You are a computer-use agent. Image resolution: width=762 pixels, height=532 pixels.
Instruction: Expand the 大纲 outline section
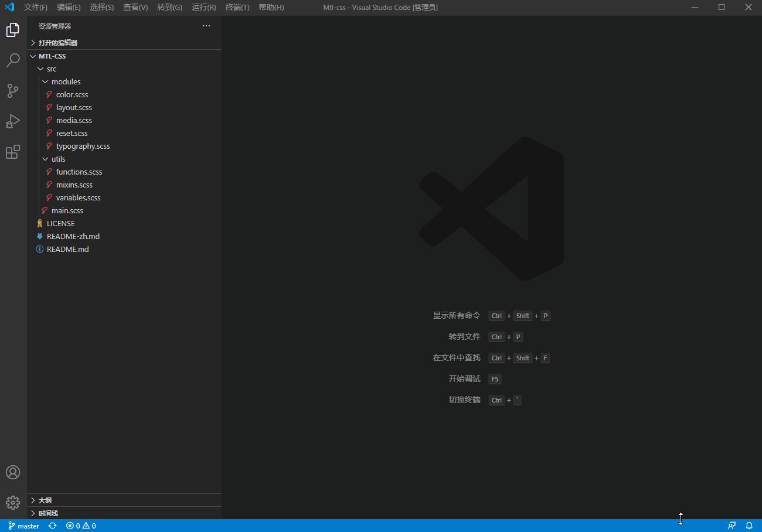[x=124, y=500]
